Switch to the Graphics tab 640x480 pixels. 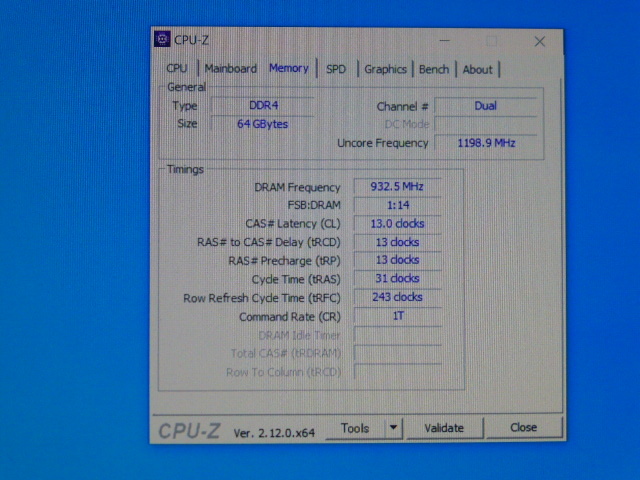(x=385, y=69)
